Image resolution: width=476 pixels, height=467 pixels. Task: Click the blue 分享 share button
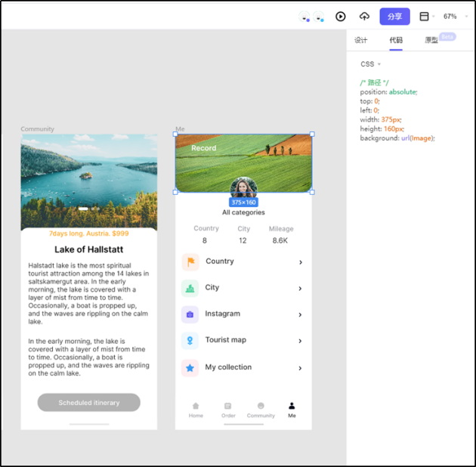pos(394,17)
